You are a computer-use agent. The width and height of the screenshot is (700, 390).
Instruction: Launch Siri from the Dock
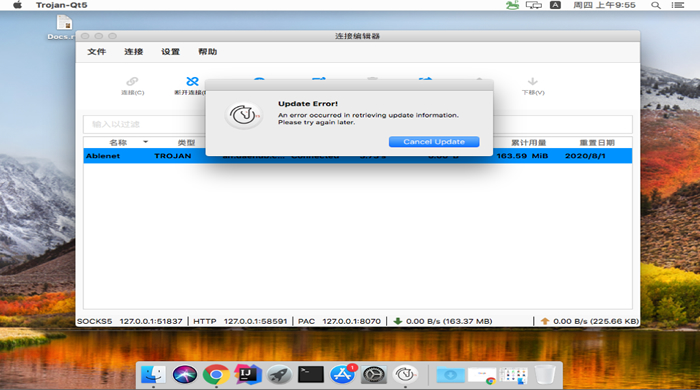pyautogui.click(x=184, y=374)
